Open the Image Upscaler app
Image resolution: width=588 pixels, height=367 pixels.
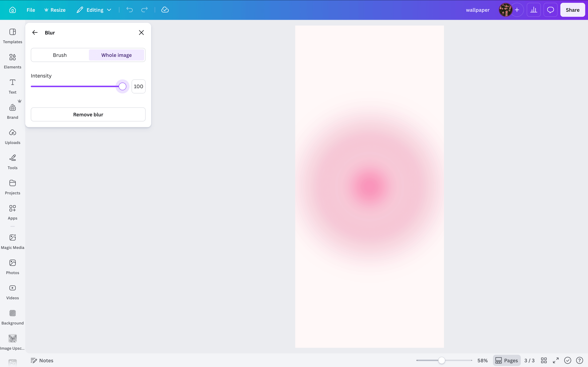(x=12, y=342)
